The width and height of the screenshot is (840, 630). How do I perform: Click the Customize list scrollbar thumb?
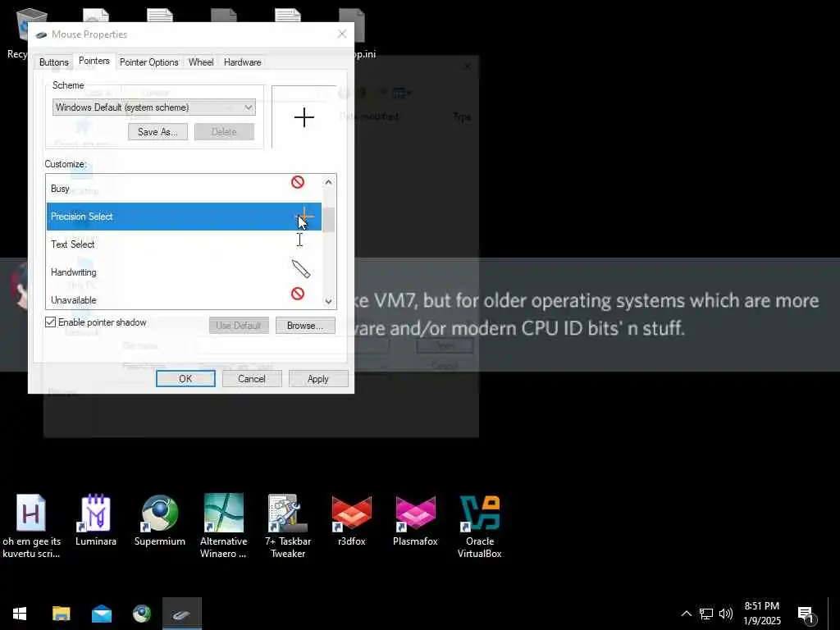tap(328, 220)
